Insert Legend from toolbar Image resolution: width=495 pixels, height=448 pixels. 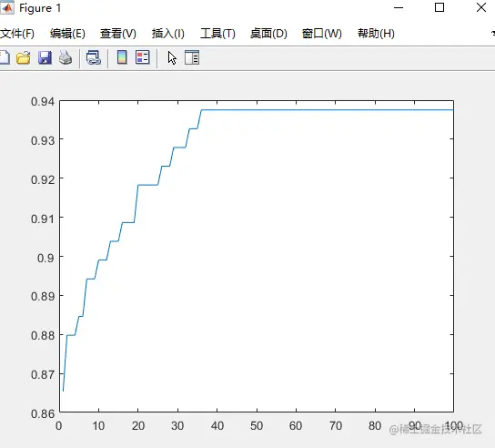pos(142,57)
